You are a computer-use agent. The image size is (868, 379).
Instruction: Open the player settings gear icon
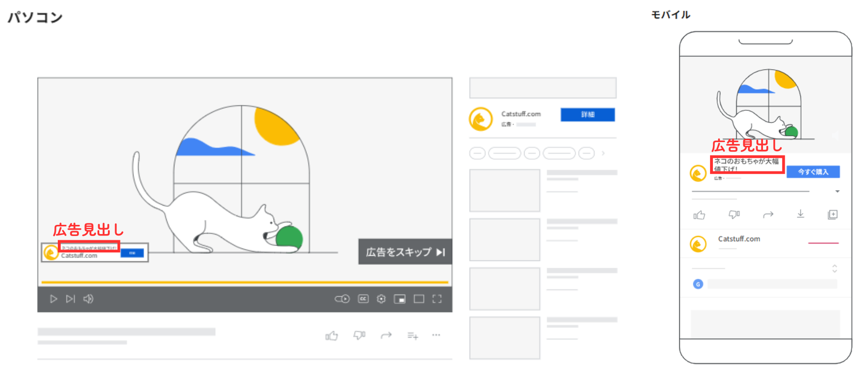[x=381, y=299]
